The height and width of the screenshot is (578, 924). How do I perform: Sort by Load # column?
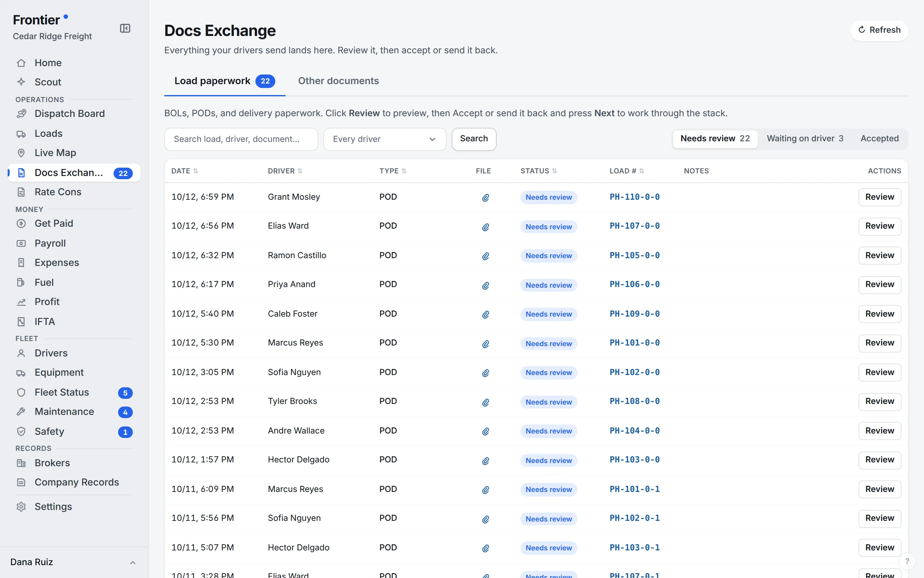click(627, 171)
